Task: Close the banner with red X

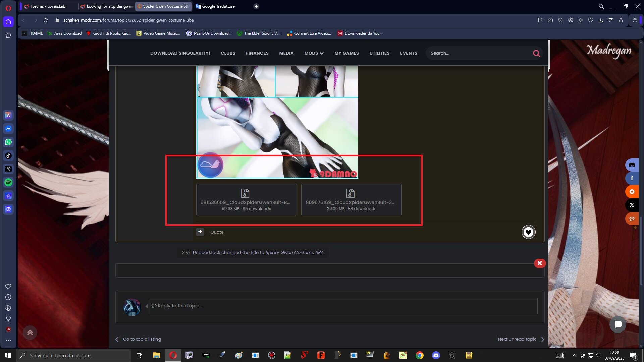Action: [540, 263]
